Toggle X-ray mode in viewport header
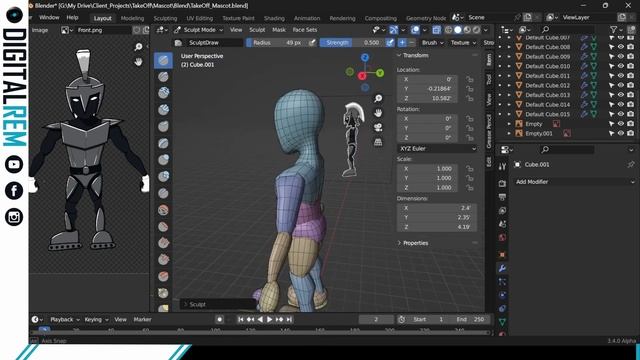Image resolution: width=640 pixels, height=360 pixels. point(437,30)
